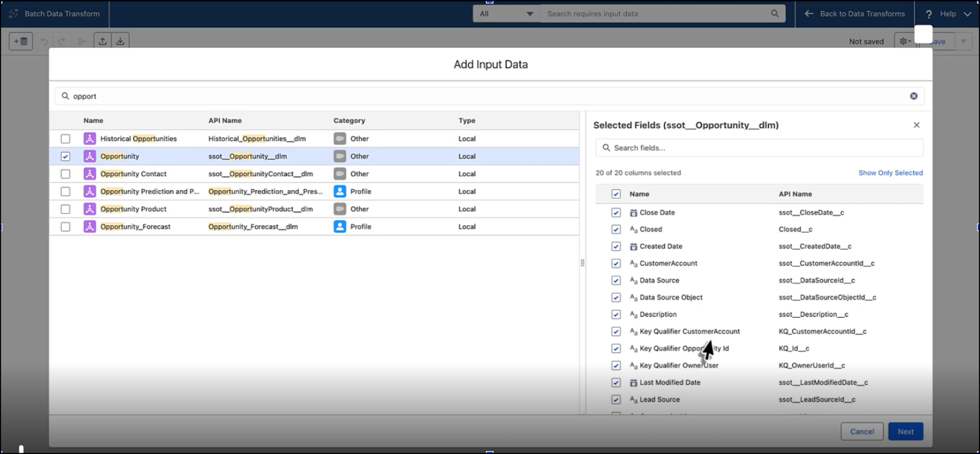The image size is (980, 454).
Task: Click the Opportunity_Forecast object icon
Action: [x=90, y=226]
